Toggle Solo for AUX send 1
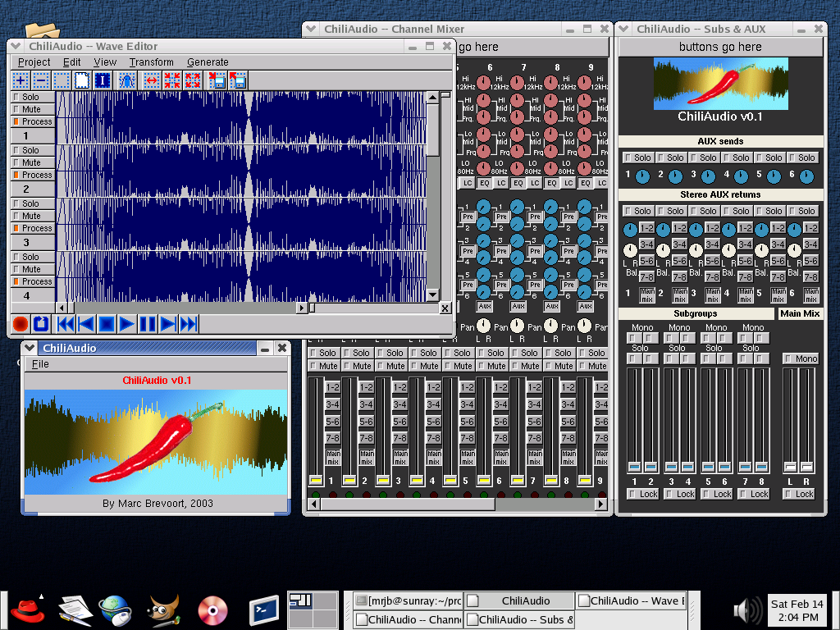Screen dimensions: 840x630 tap(637, 157)
